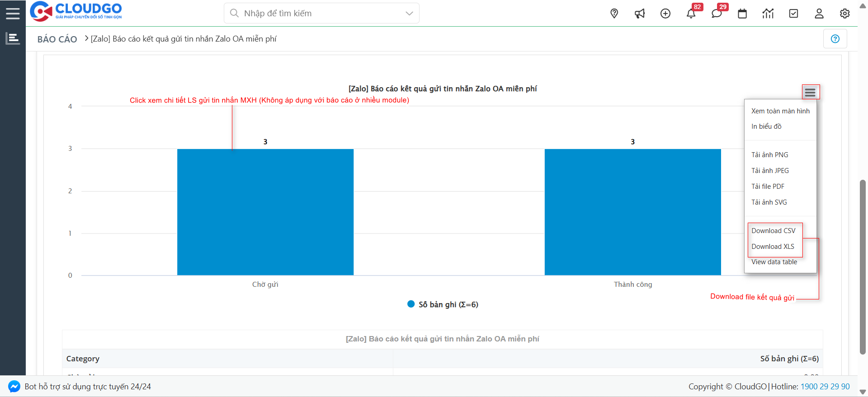The width and height of the screenshot is (868, 397).
Task: Open the analytics chart icon
Action: click(768, 14)
